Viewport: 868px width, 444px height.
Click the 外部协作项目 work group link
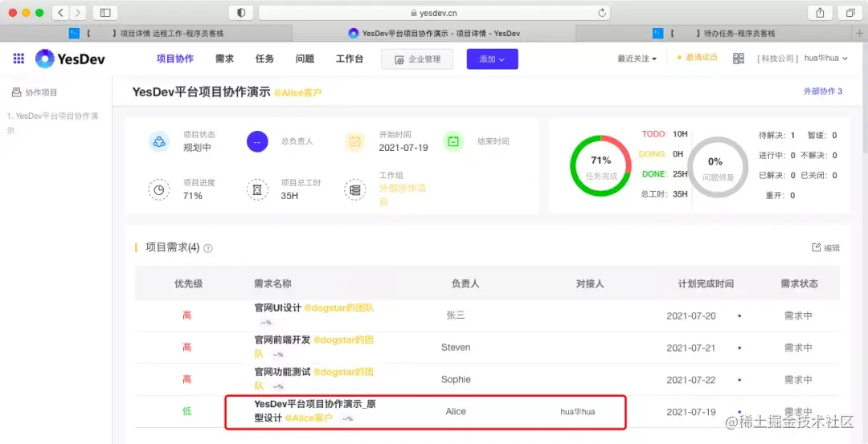pos(403,195)
